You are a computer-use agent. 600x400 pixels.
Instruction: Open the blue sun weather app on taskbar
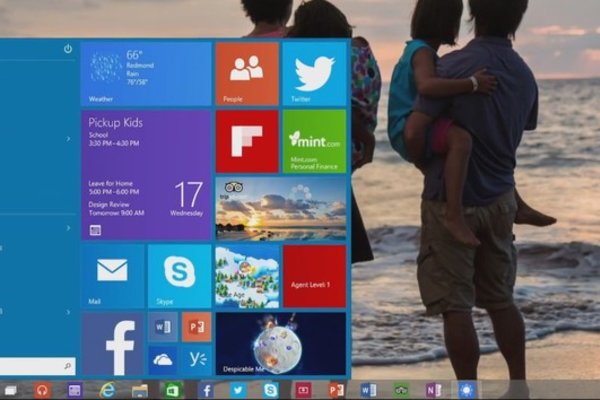click(467, 390)
